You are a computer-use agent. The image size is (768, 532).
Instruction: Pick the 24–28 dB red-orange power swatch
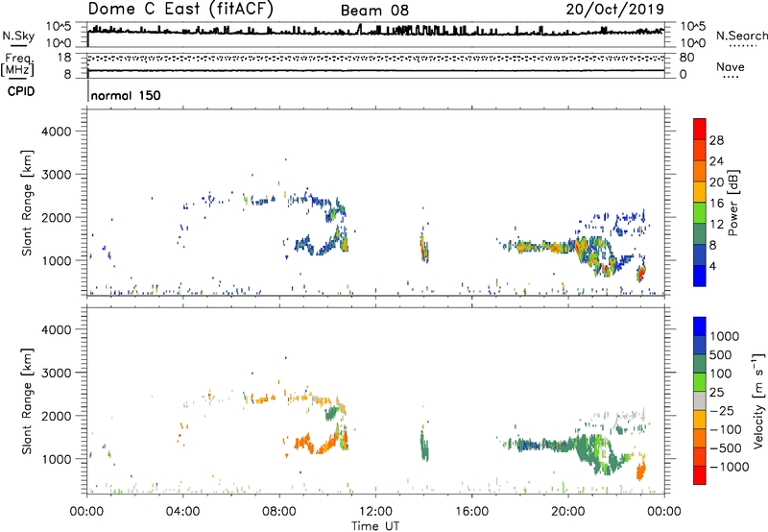click(700, 150)
